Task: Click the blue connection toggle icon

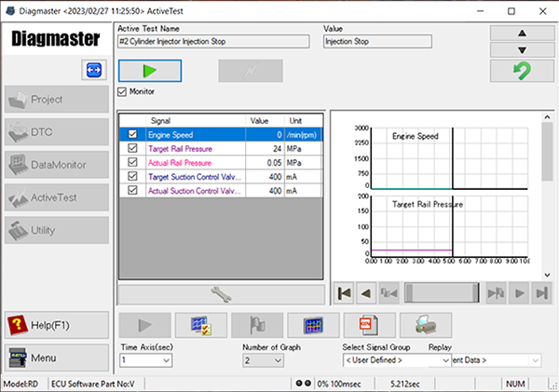Action: coord(94,70)
